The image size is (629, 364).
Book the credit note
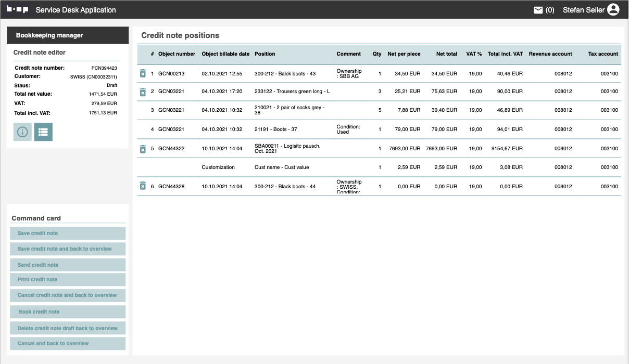[x=68, y=312]
